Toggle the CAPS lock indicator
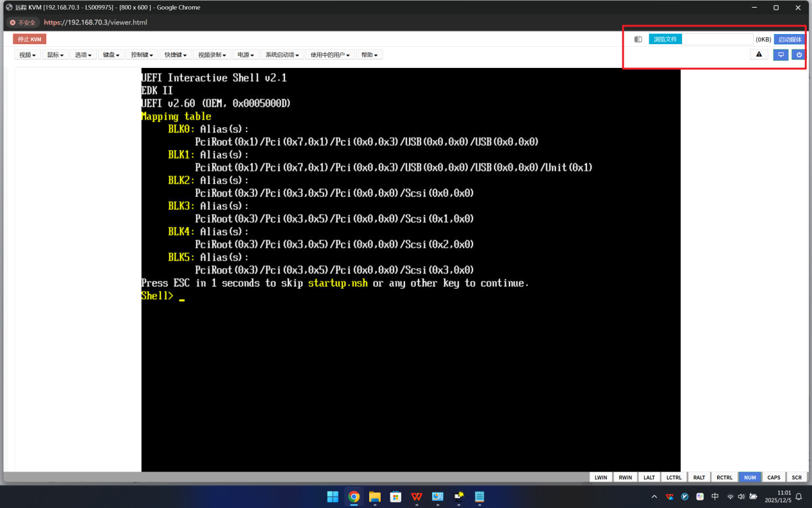The height and width of the screenshot is (508, 812). click(774, 477)
